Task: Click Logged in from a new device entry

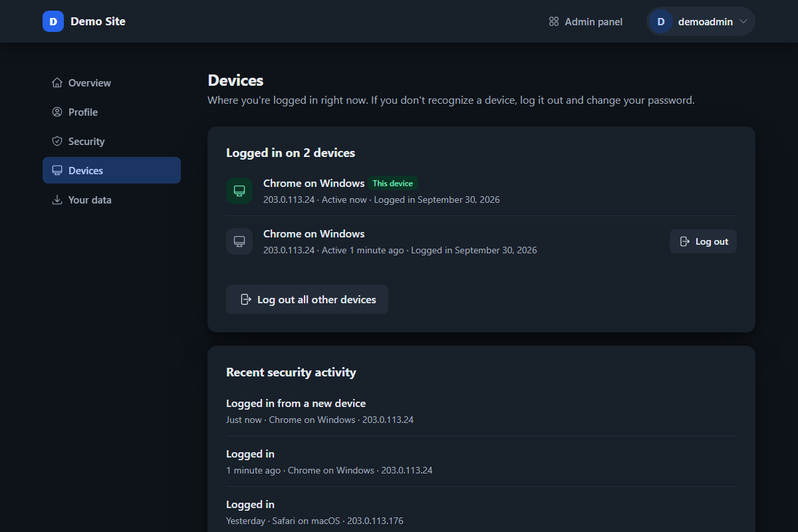Action: click(296, 403)
